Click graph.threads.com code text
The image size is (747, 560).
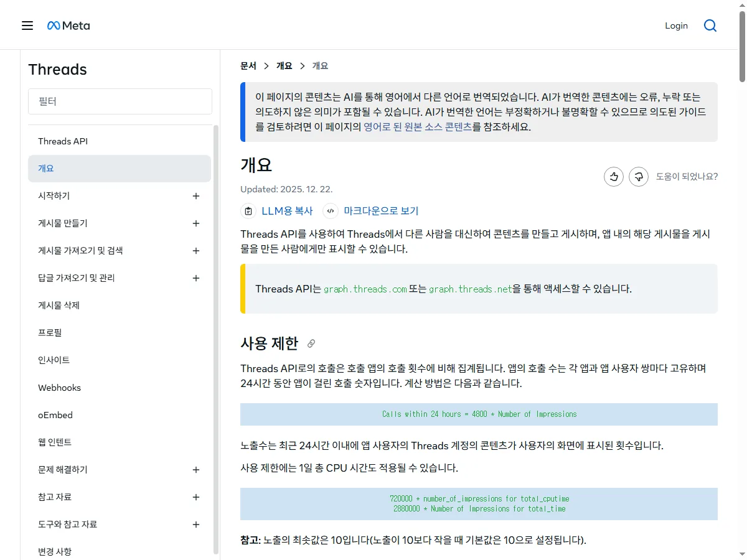coord(365,289)
